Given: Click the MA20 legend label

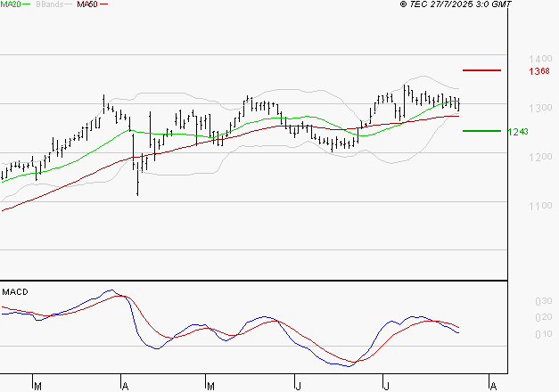Looking at the screenshot, I should (11, 5).
